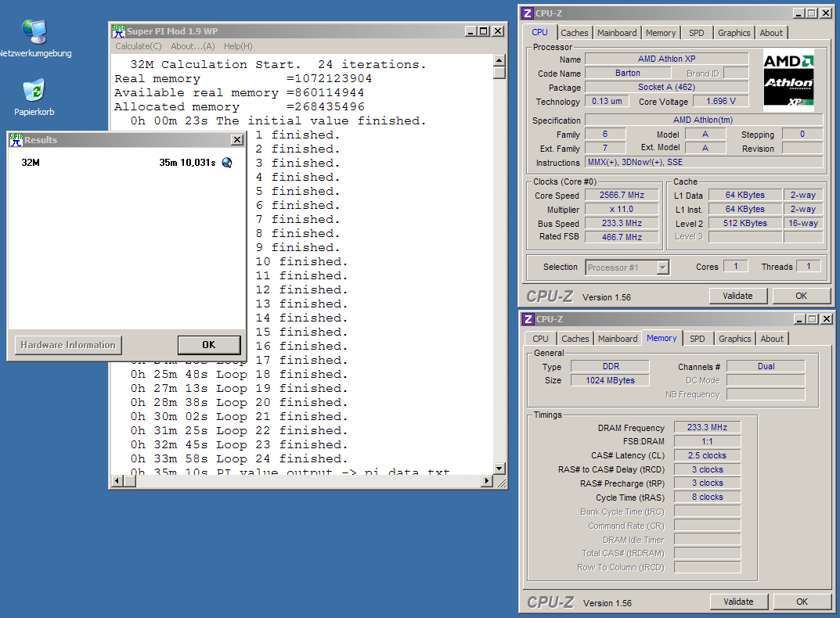The image size is (840, 618).
Task: Select the SPD tab in top CPU-Z
Action: [697, 33]
